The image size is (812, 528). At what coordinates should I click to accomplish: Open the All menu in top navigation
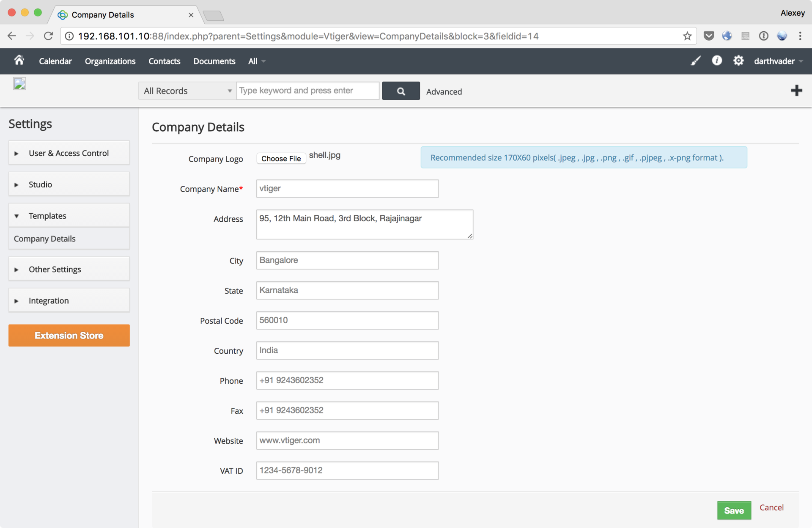[x=256, y=61]
